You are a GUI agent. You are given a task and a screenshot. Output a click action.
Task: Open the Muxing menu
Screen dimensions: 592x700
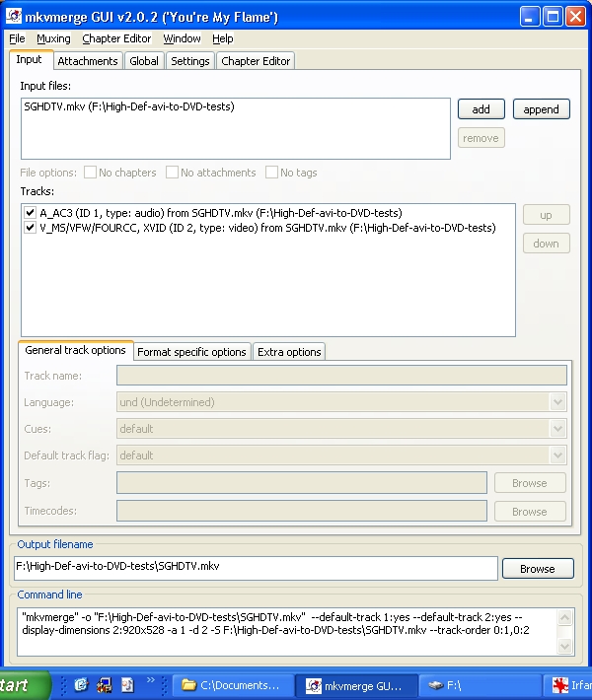click(x=53, y=38)
